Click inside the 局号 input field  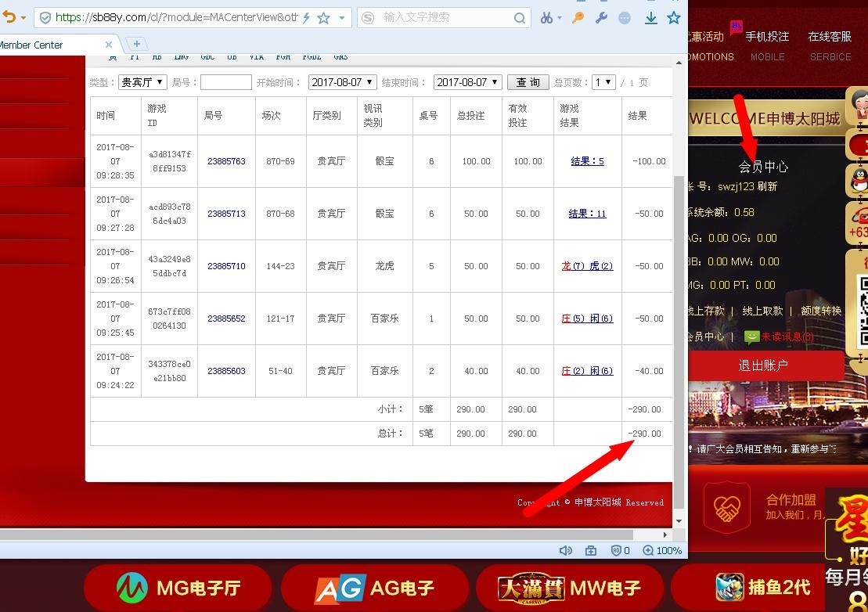[x=225, y=81]
